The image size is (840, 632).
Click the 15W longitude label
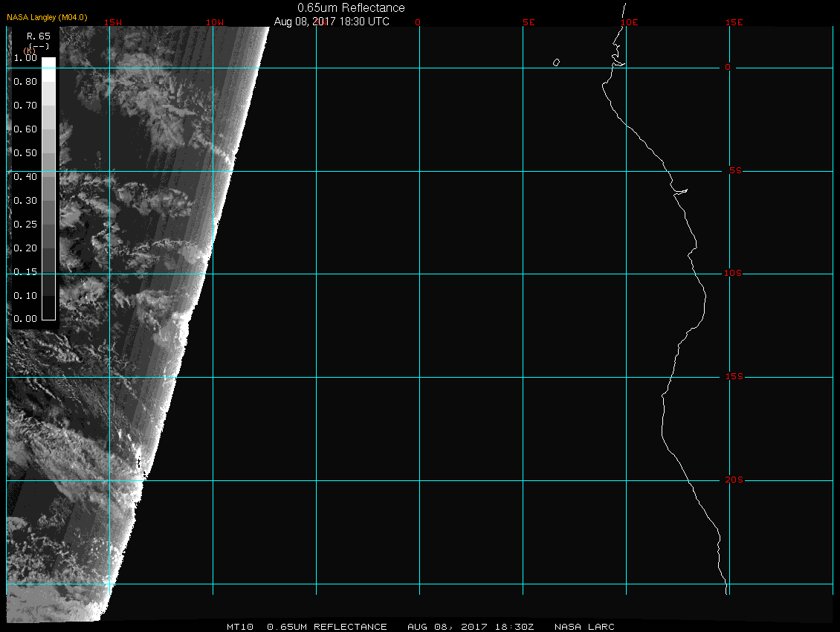(x=114, y=22)
